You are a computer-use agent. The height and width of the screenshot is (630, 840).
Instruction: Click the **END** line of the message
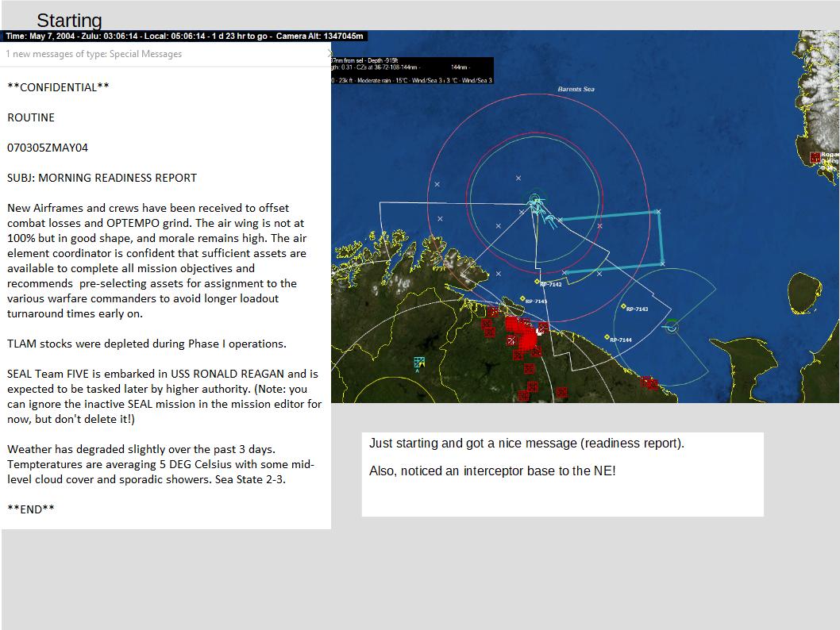click(x=30, y=509)
